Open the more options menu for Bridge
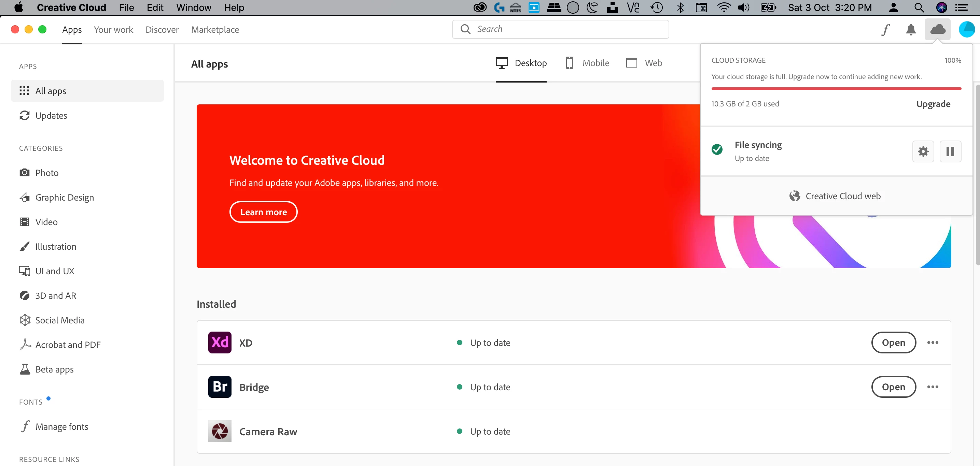980x466 pixels. 933,387
